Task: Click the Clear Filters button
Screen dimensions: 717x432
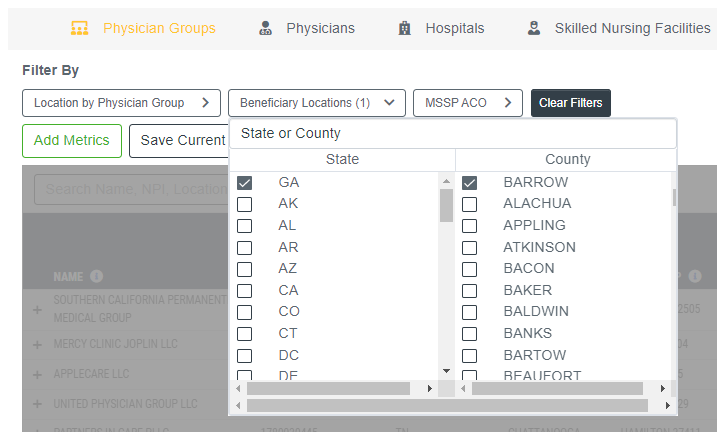Action: pos(571,103)
